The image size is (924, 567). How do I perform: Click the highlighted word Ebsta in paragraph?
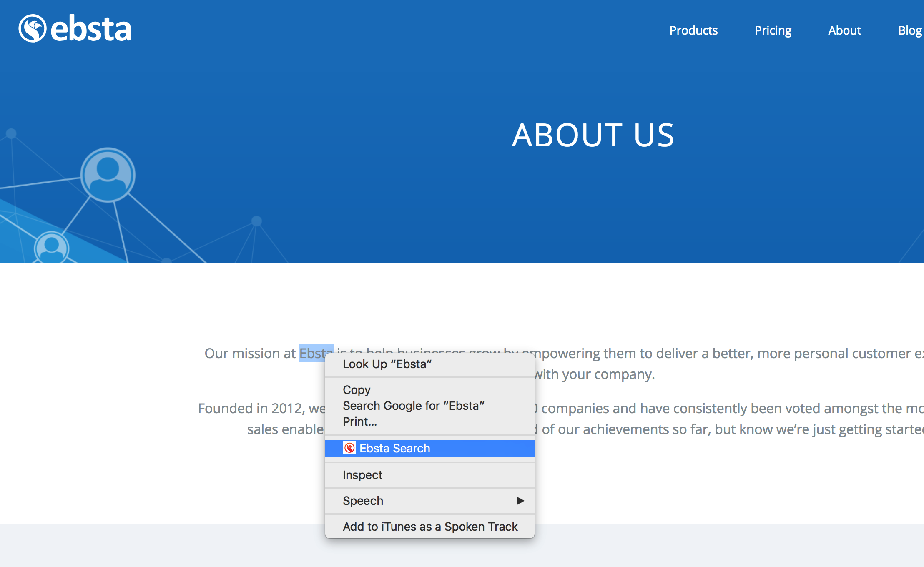click(x=313, y=353)
